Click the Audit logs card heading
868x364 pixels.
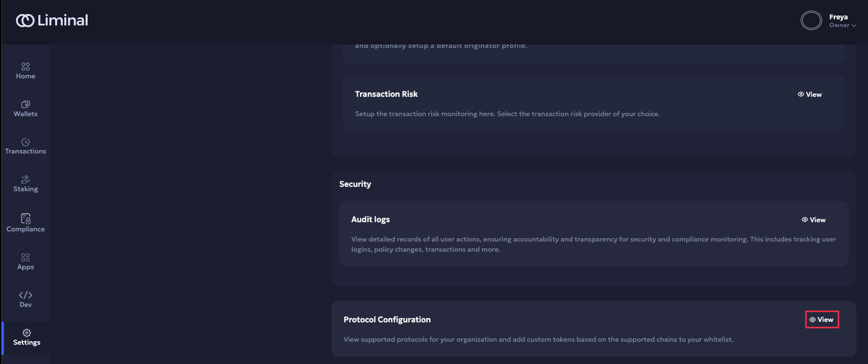pos(370,219)
